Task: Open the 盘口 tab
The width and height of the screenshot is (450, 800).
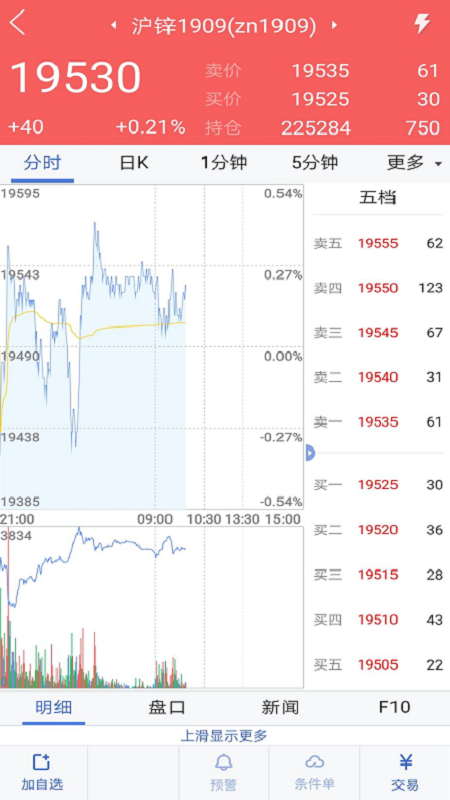Action: pyautogui.click(x=166, y=707)
